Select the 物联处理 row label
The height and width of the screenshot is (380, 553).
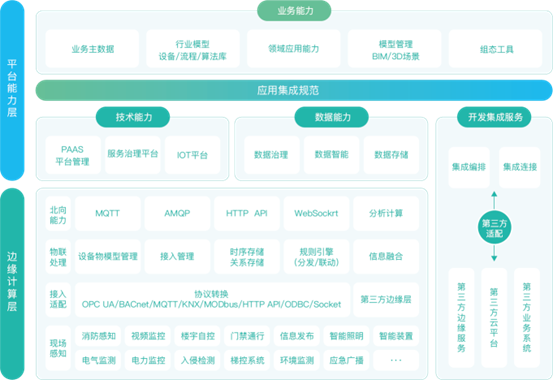[x=58, y=257]
